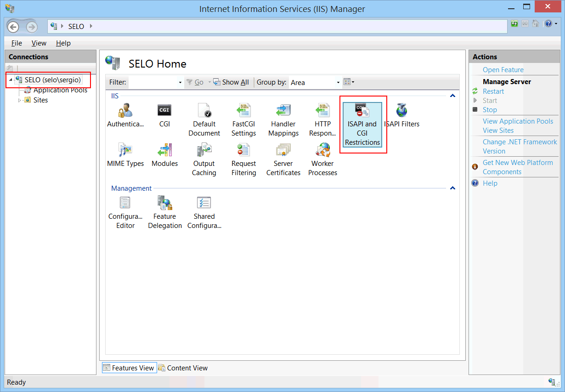This screenshot has height=392, width=565.
Task: Click the breadcrumb arrow after SELO
Action: point(91,26)
